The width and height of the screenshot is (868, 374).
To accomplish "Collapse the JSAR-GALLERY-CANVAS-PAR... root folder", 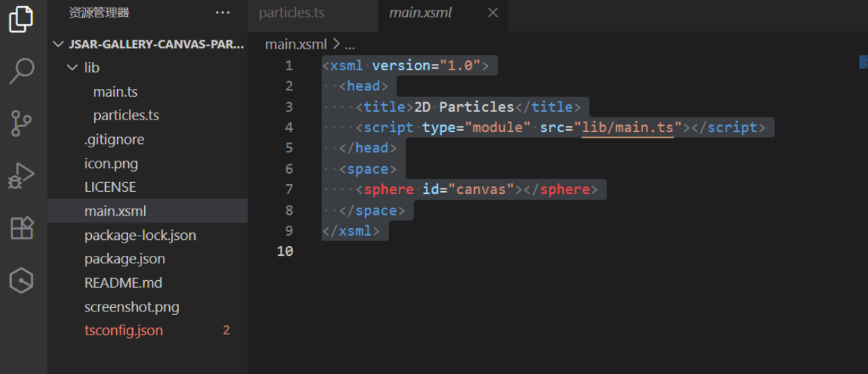I will [148, 44].
